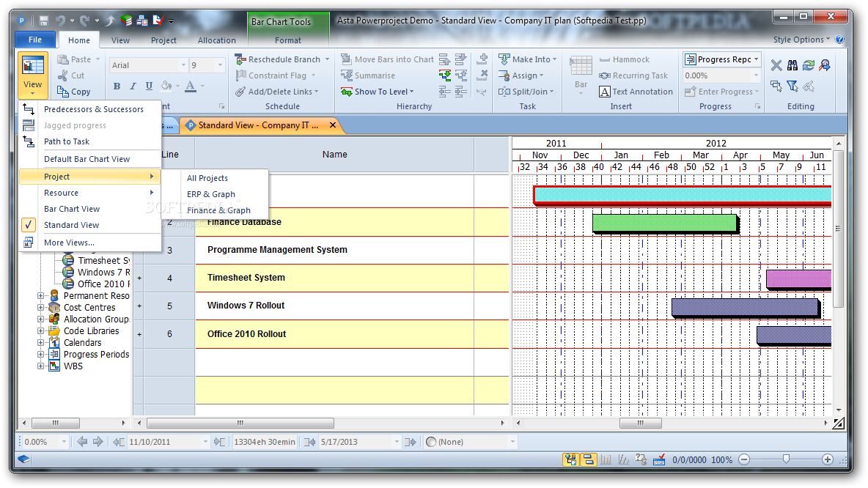Viewport: 868px width, 488px height.
Task: Click the green refresh arrows icon
Action: [809, 65]
